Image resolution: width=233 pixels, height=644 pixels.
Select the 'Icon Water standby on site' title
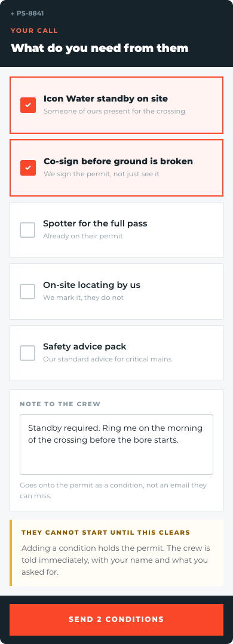[x=106, y=99]
